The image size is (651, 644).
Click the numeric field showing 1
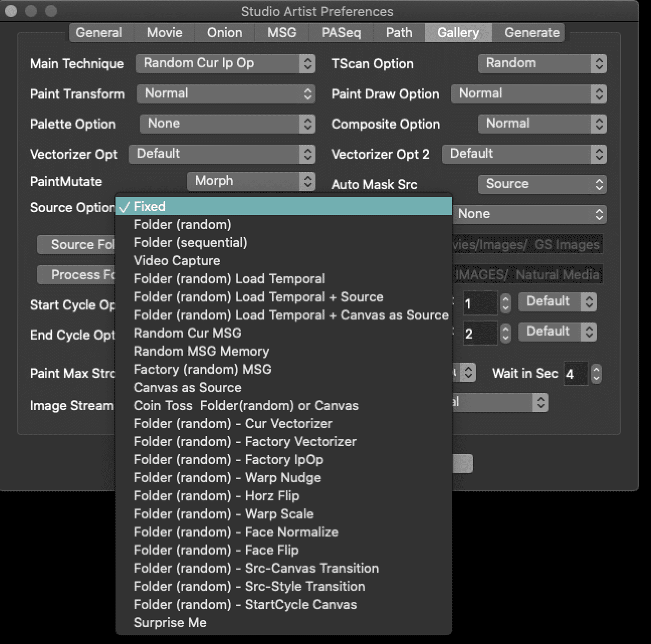[x=480, y=303]
